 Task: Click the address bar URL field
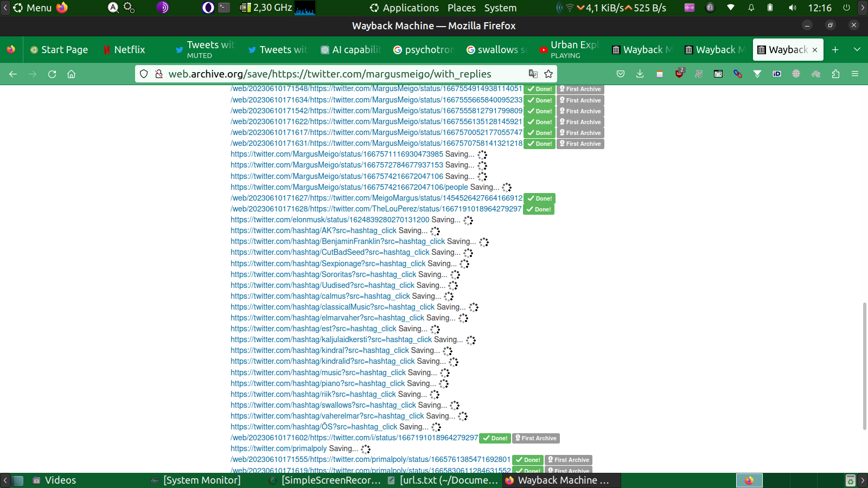click(x=346, y=74)
